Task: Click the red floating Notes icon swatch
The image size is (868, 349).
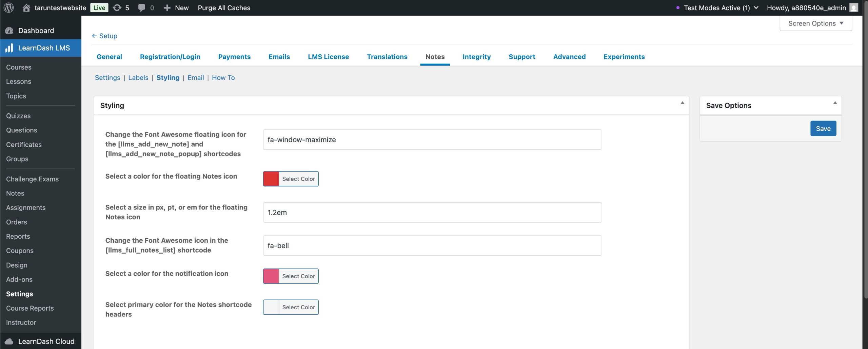Action: [271, 179]
